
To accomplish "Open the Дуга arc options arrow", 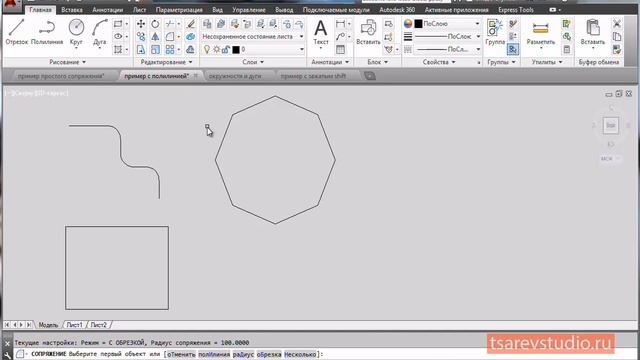I will pos(99,48).
